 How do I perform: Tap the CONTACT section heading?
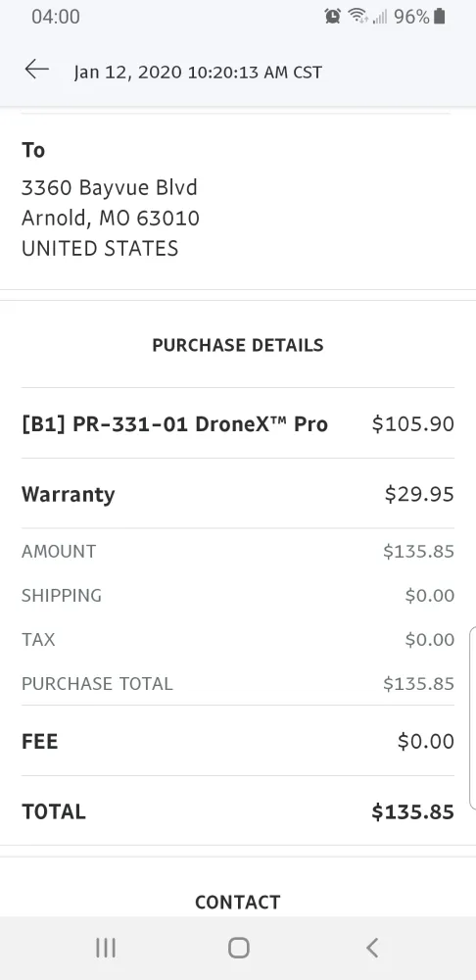(238, 902)
